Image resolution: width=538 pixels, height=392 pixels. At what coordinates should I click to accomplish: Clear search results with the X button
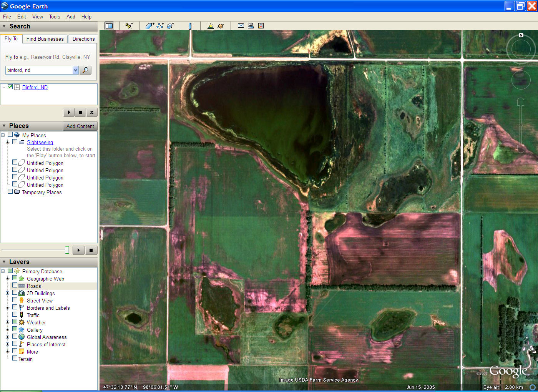[x=91, y=112]
